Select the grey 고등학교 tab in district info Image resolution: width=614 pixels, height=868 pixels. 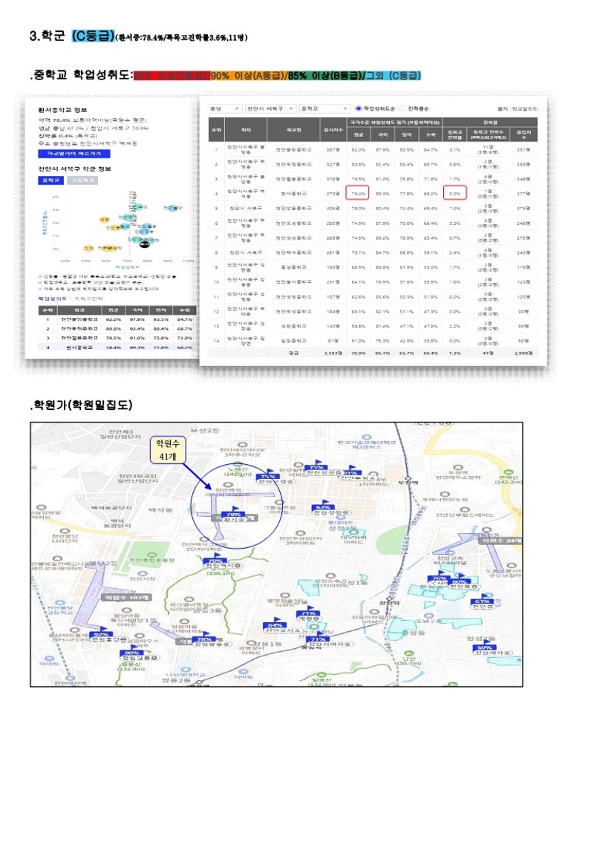point(82,180)
